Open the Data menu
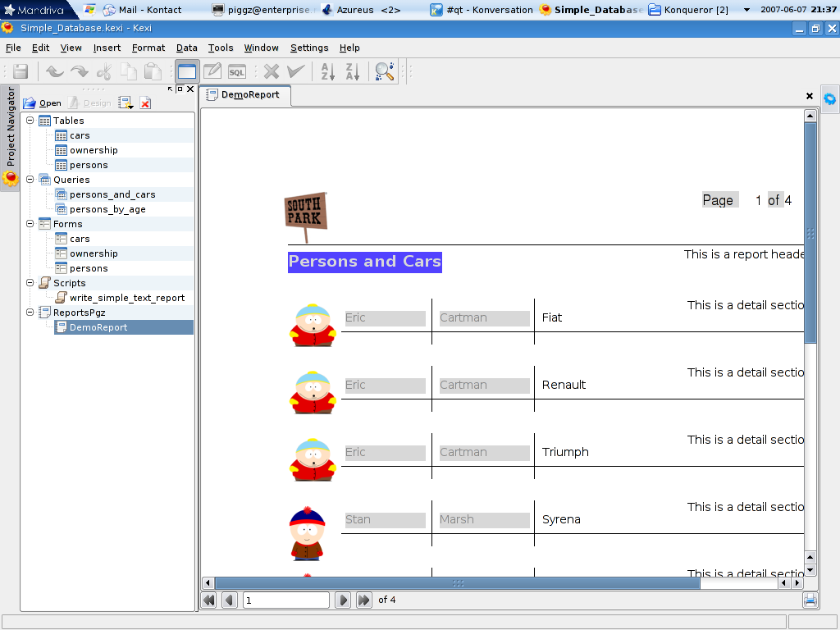840x630 pixels. click(187, 48)
